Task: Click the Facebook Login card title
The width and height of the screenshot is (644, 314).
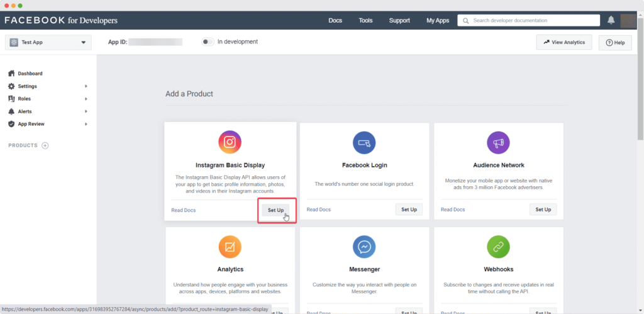Action: tap(364, 165)
